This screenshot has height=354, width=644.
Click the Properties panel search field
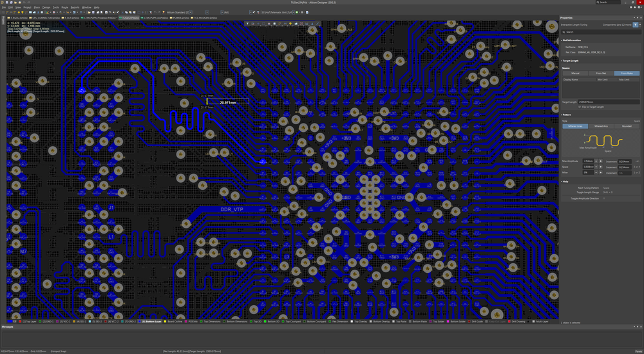pos(599,32)
